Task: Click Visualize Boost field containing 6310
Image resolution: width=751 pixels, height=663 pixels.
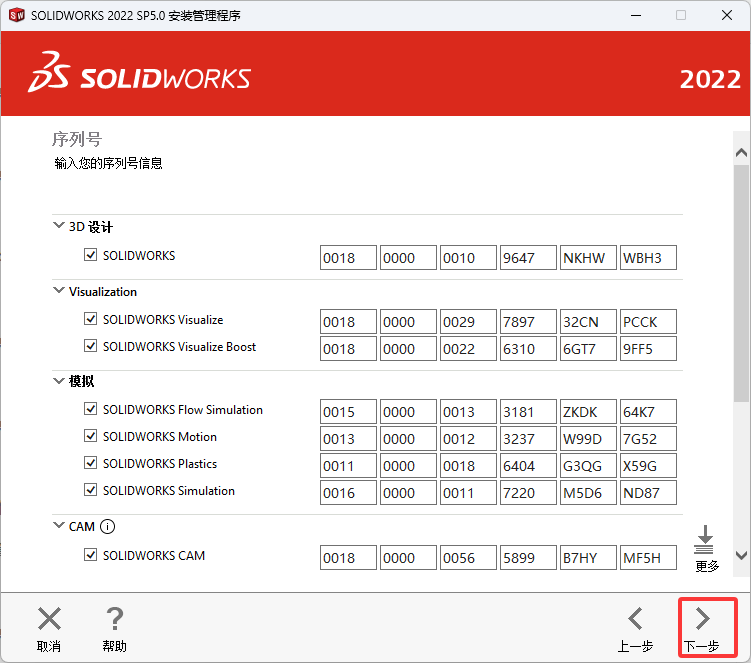Action: (528, 348)
